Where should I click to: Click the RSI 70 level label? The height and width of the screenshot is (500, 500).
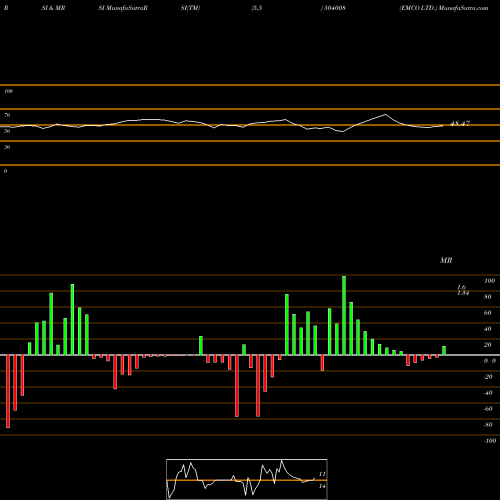[x=7, y=115]
